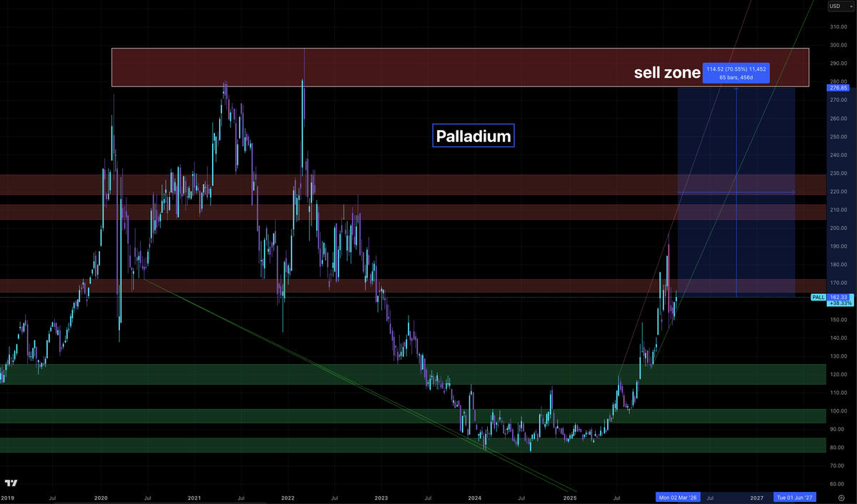The height and width of the screenshot is (504, 857).
Task: Open chart settings gear icon
Action: coord(841,497)
